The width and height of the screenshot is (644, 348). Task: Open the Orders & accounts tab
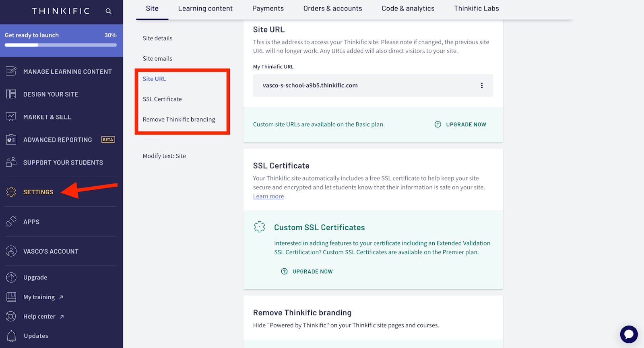click(333, 8)
